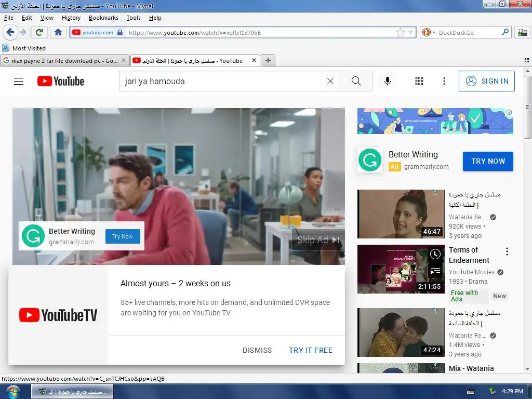Image resolution: width=532 pixels, height=399 pixels.
Task: Open the Terms of Endearment thumbnail
Action: point(401,269)
